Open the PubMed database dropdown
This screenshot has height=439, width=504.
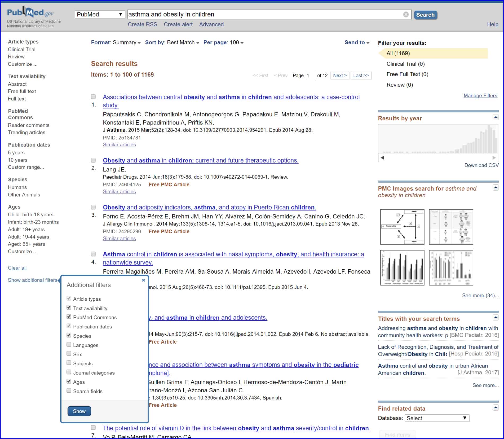coord(100,14)
